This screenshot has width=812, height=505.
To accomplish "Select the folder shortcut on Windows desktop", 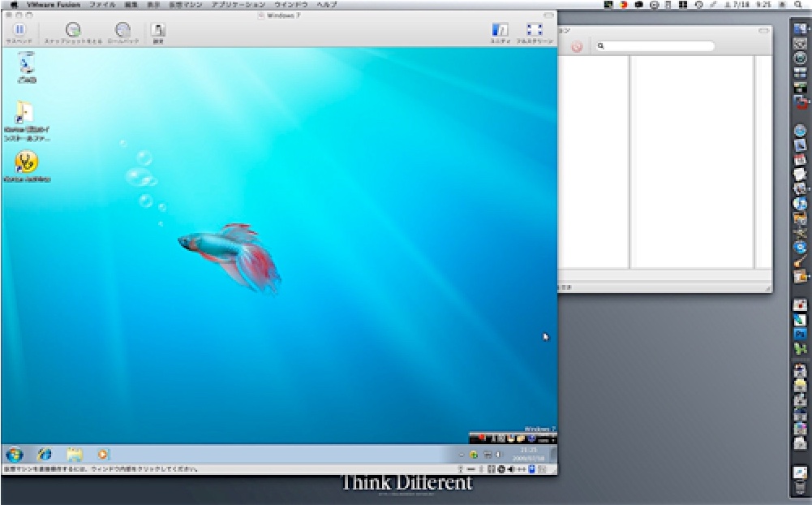I will point(24,113).
